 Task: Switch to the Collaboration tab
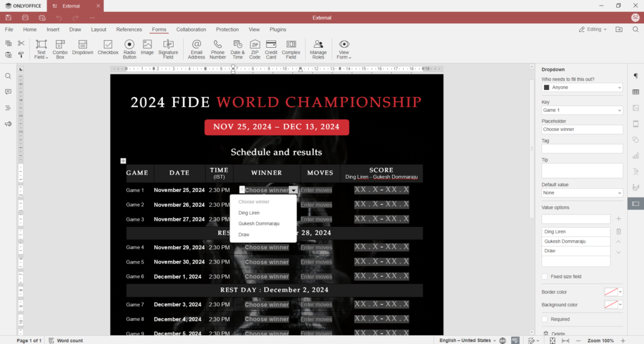point(191,30)
